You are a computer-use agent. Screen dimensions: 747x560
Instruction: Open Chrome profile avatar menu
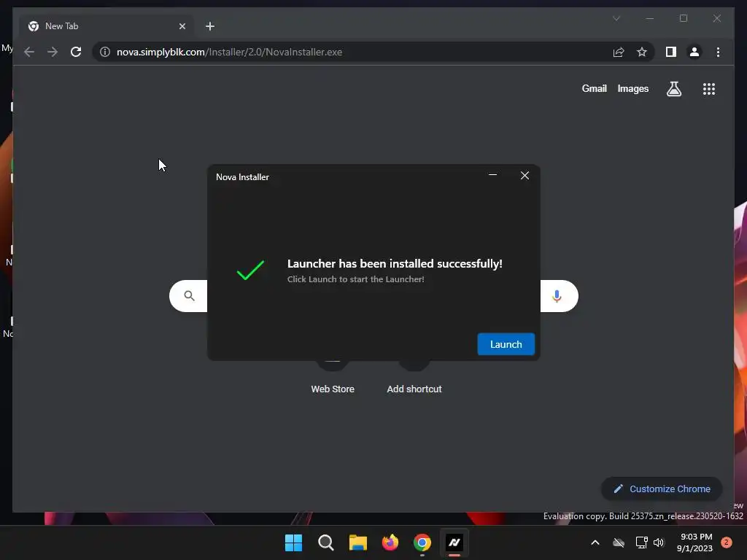click(694, 52)
